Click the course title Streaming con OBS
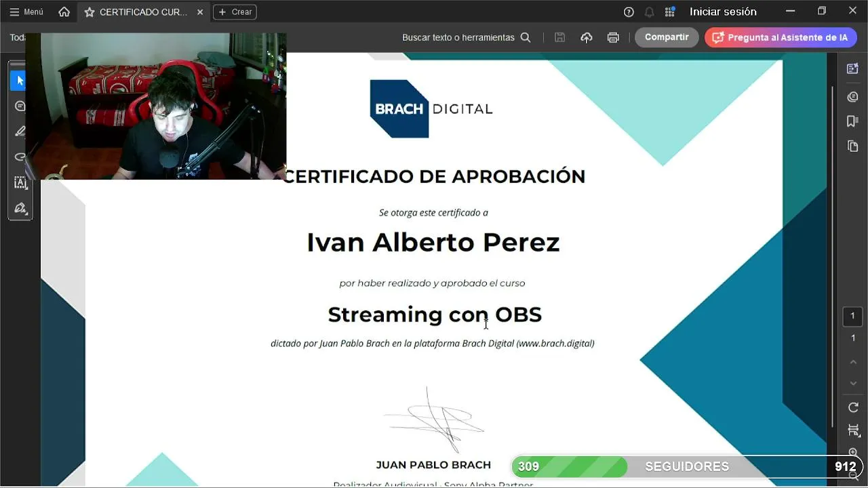This screenshot has height=488, width=868. [435, 314]
